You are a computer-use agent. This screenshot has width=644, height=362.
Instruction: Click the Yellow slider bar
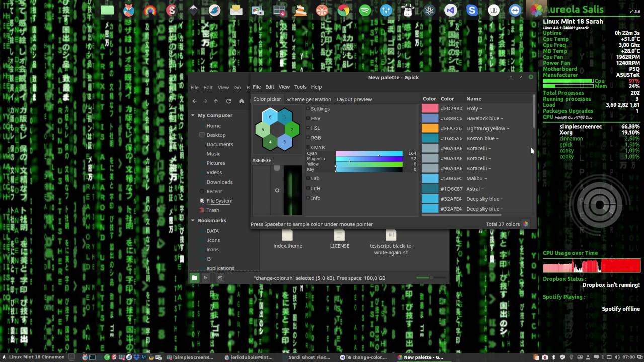point(369,164)
